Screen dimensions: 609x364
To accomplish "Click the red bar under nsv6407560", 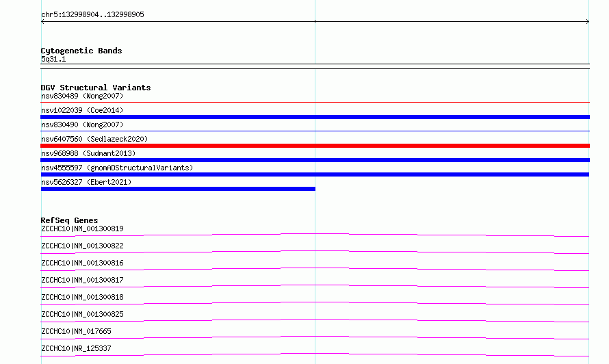I will (x=315, y=146).
